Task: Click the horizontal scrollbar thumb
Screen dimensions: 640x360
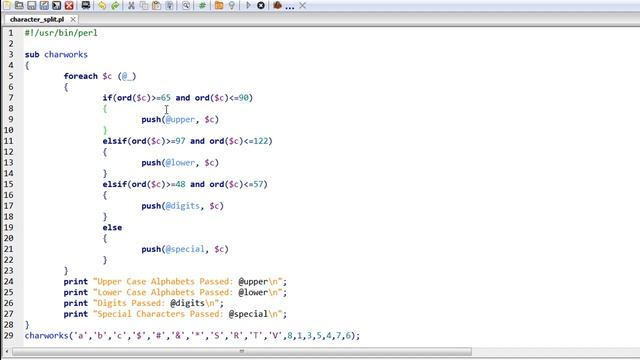Action: tap(242, 351)
